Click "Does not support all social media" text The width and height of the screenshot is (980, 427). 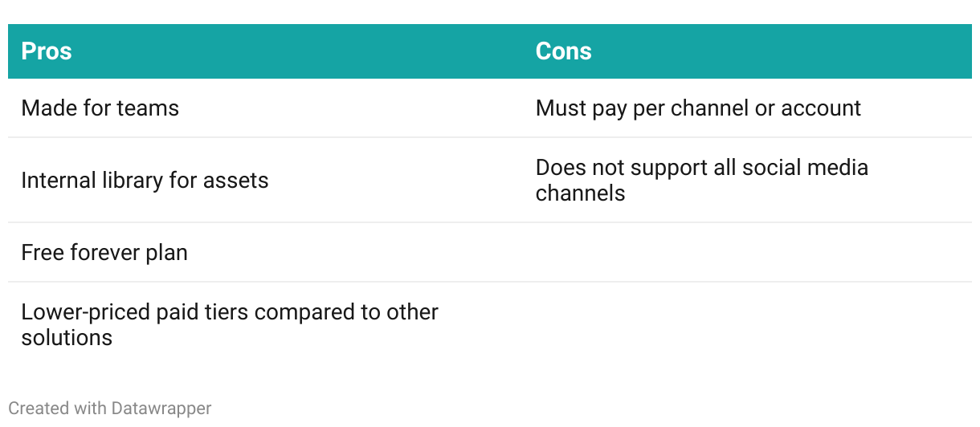pyautogui.click(x=701, y=168)
